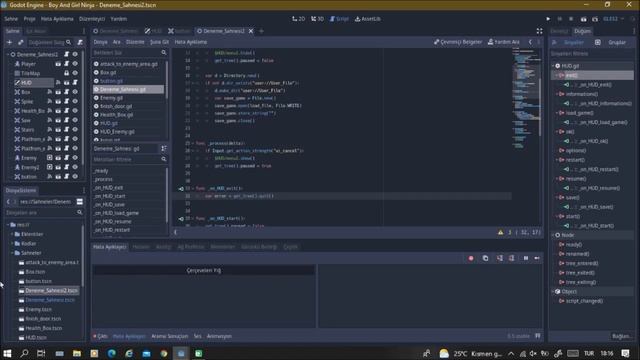Click the script icon on Spike row

point(67,101)
